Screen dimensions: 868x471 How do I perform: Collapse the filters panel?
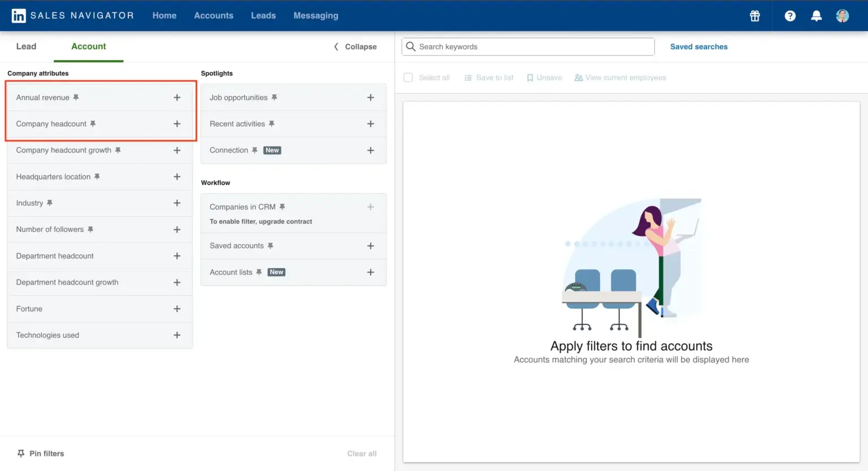pyautogui.click(x=355, y=46)
